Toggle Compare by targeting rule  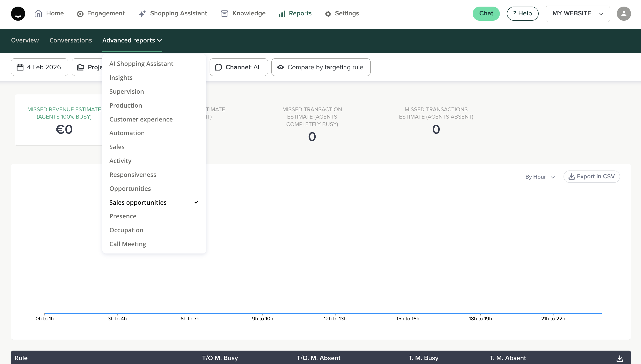(x=321, y=67)
